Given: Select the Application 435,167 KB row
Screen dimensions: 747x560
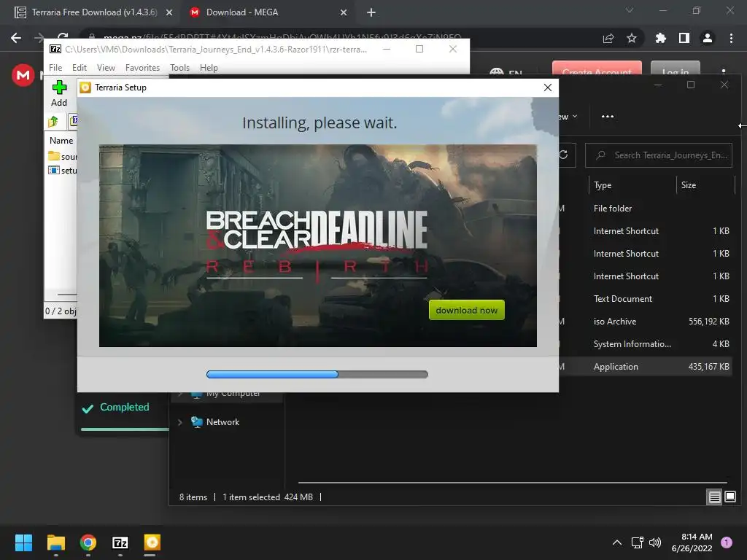Looking at the screenshot, I should tap(645, 367).
